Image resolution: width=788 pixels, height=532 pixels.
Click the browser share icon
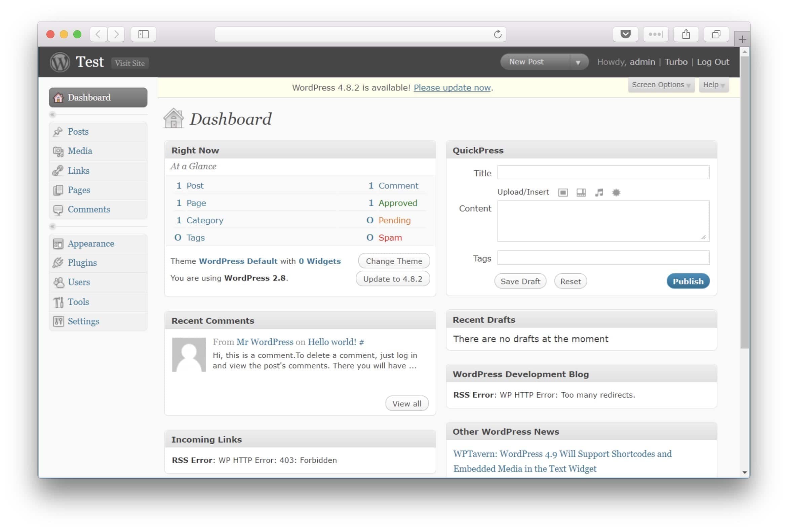pyautogui.click(x=685, y=34)
